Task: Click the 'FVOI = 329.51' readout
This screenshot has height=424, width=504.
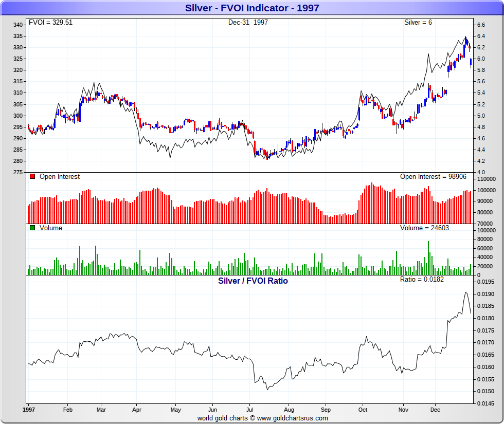Action: coord(51,22)
